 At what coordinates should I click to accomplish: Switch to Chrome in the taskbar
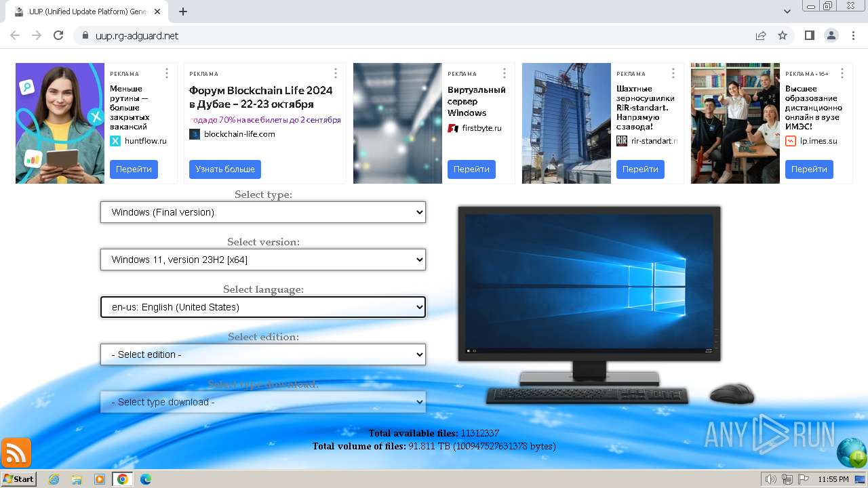click(123, 479)
